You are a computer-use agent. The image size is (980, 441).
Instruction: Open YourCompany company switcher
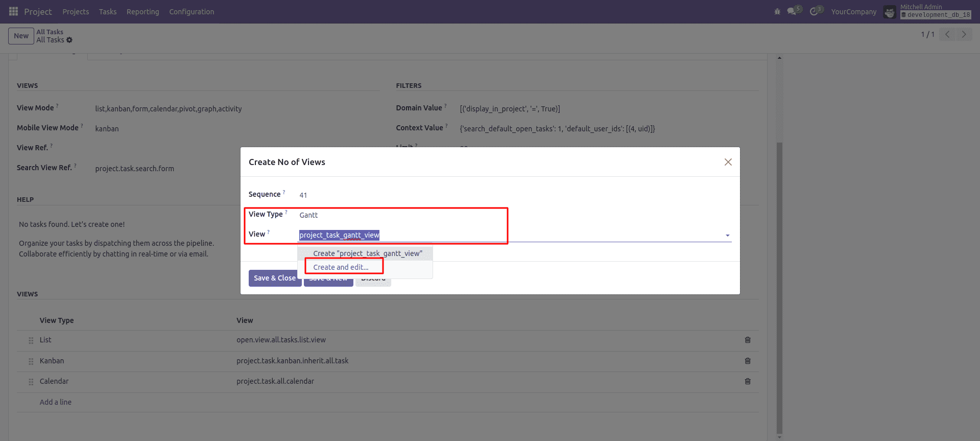853,12
